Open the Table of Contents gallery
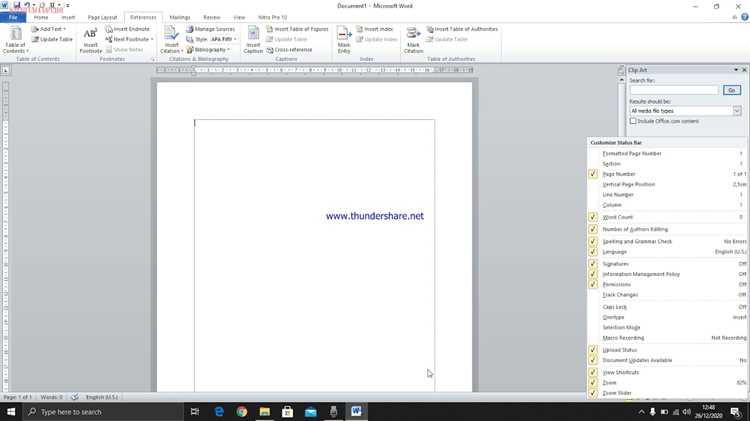750x421 pixels. pyautogui.click(x=15, y=40)
